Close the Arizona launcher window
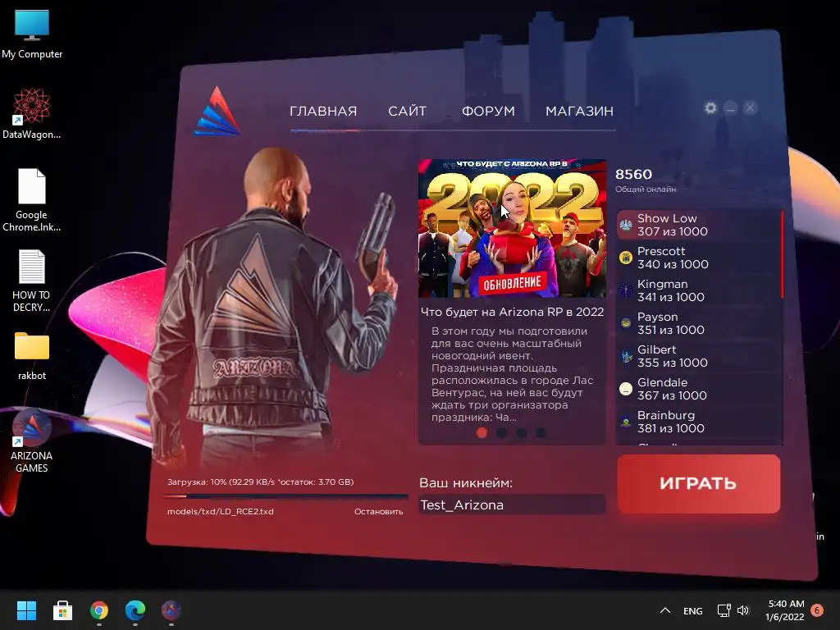The image size is (840, 630). tap(750, 108)
